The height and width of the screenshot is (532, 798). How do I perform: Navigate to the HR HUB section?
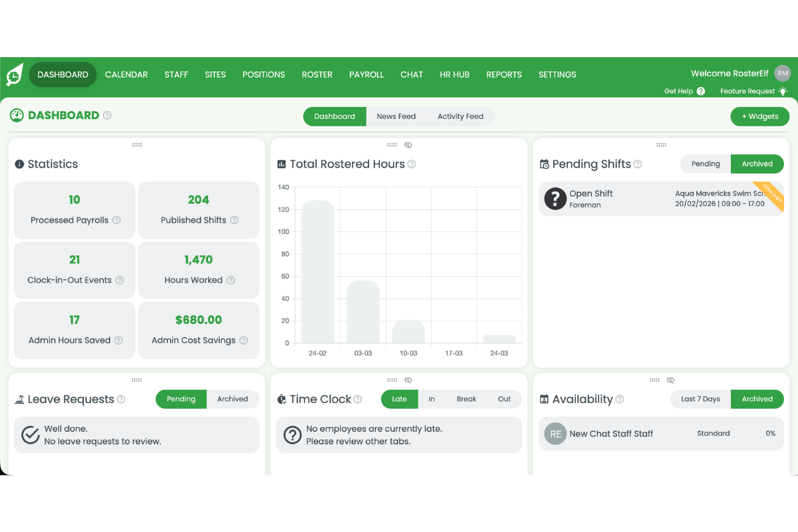pyautogui.click(x=454, y=74)
